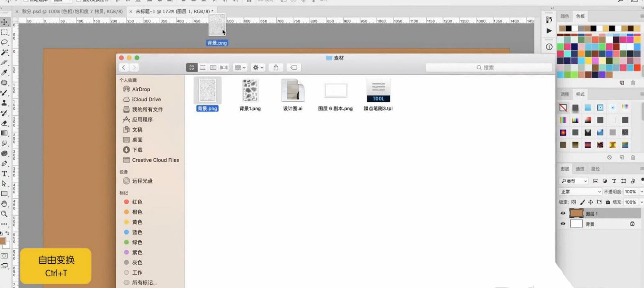644x288 pixels.
Task: Toggle adjustment layer filter
Action: 605,181
